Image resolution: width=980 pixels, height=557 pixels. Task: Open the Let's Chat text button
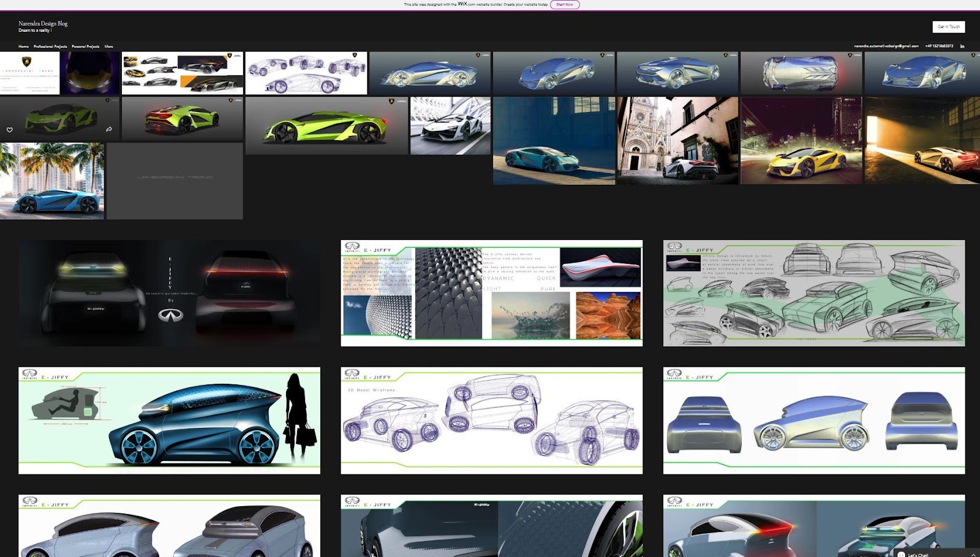click(x=918, y=555)
